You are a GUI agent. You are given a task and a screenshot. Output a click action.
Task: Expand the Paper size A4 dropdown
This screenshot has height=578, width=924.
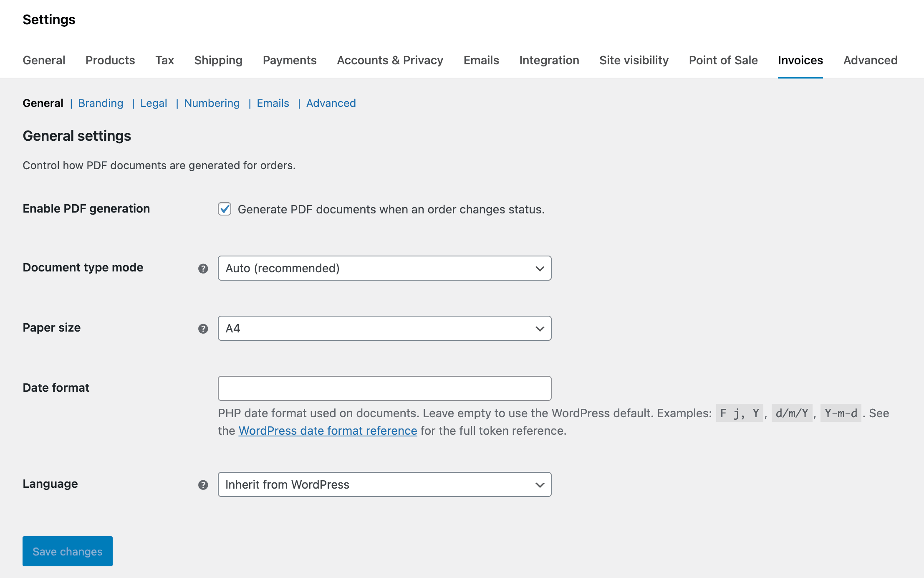click(384, 328)
